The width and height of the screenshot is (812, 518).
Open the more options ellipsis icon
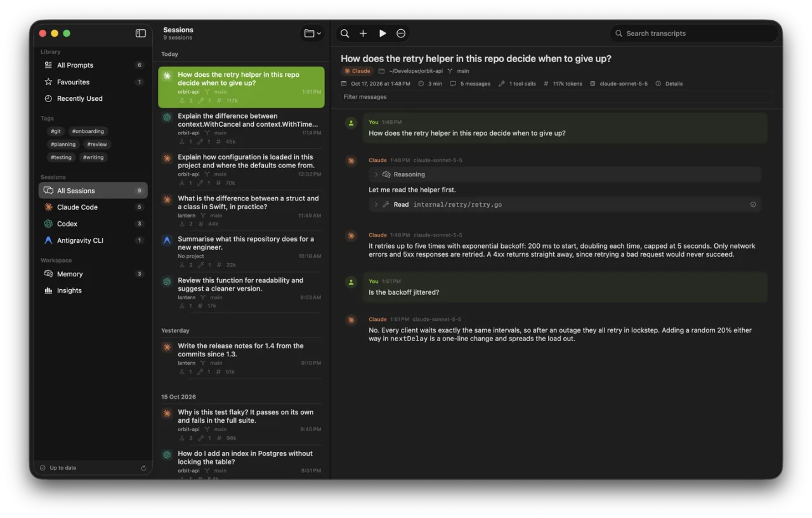(x=401, y=34)
